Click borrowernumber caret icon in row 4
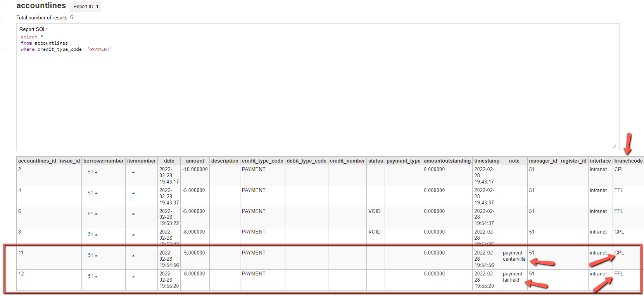Image resolution: width=644 pixels, height=296 pixels. click(x=96, y=193)
